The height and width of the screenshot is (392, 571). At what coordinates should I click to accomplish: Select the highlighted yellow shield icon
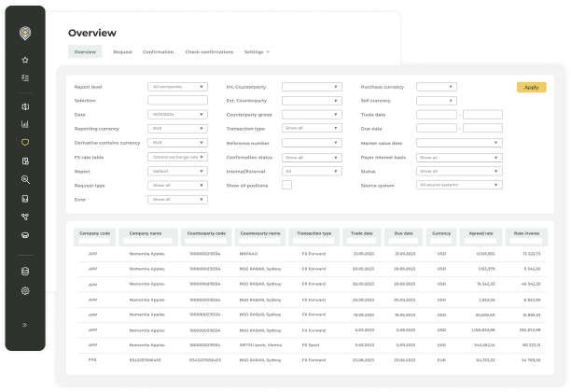coord(25,143)
